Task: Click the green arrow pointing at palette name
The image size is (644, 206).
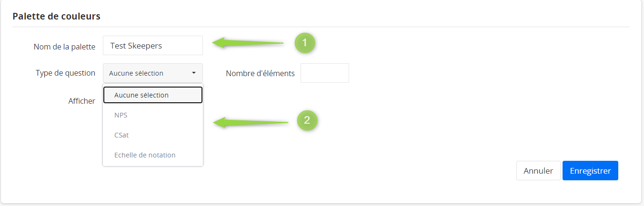Action: coord(248,43)
